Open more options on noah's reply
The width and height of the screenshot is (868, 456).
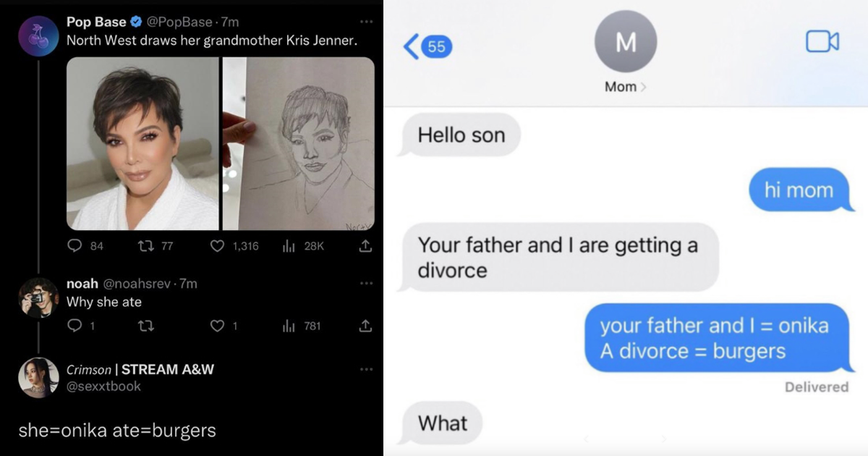click(x=366, y=283)
